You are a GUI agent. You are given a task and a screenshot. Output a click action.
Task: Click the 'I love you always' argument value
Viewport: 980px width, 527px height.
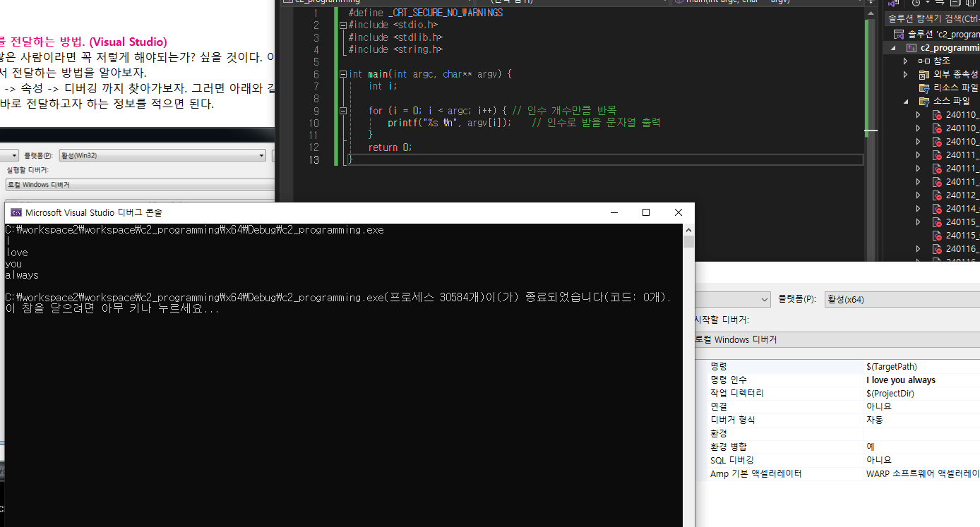[901, 380]
